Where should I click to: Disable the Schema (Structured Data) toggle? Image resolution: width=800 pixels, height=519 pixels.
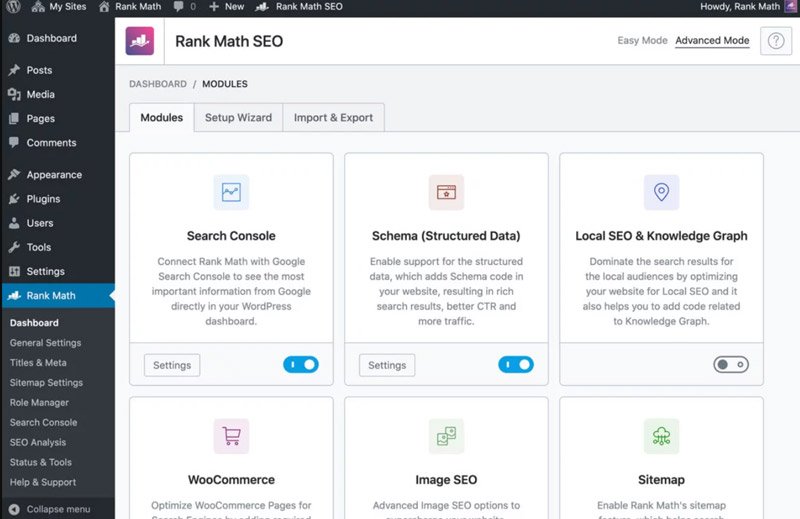click(x=516, y=364)
